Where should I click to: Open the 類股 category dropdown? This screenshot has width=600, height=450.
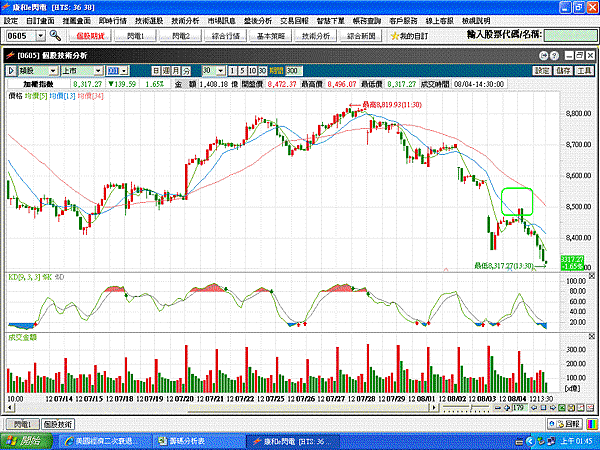(x=53, y=71)
